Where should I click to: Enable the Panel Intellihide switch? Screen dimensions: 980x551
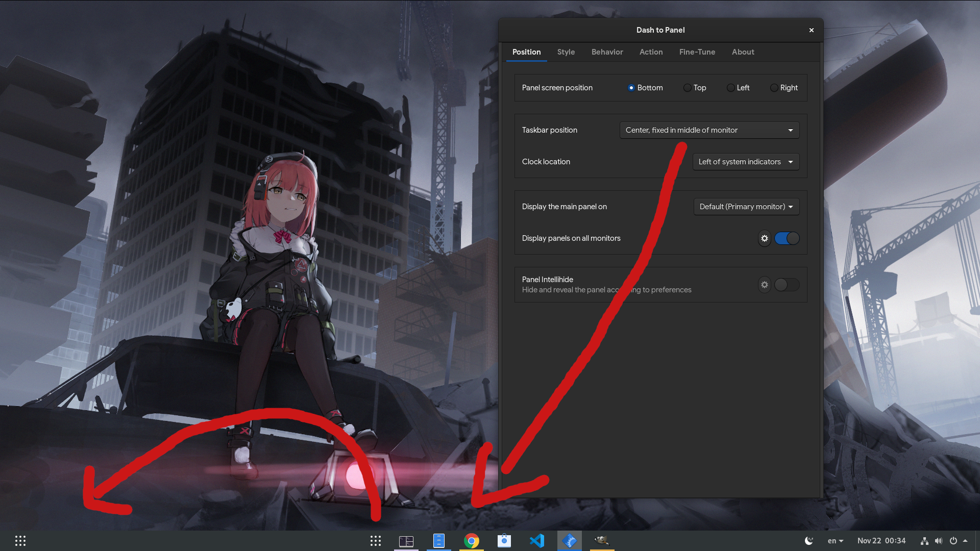click(787, 285)
